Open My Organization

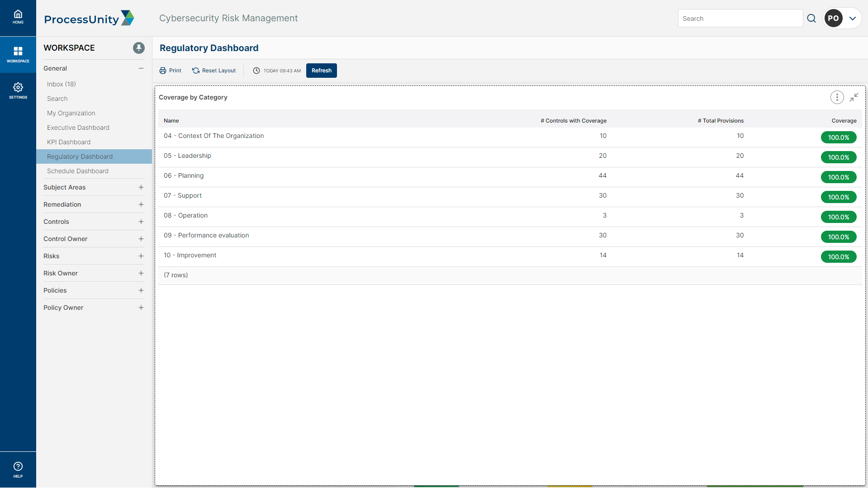point(71,113)
